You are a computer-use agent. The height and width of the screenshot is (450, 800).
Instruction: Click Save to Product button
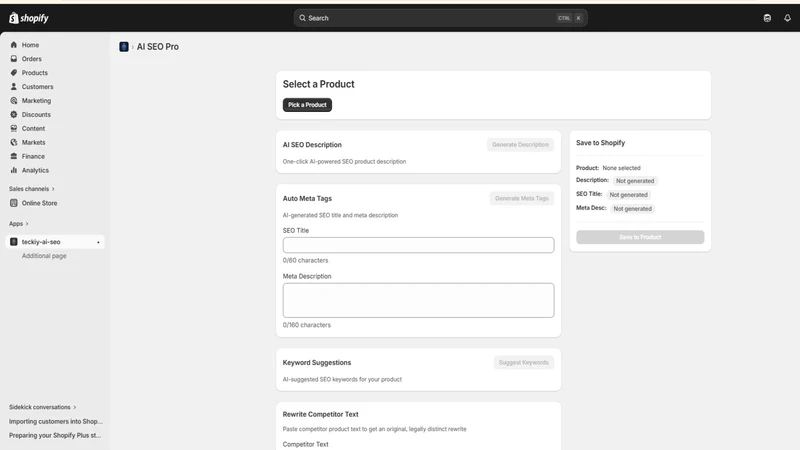click(640, 237)
